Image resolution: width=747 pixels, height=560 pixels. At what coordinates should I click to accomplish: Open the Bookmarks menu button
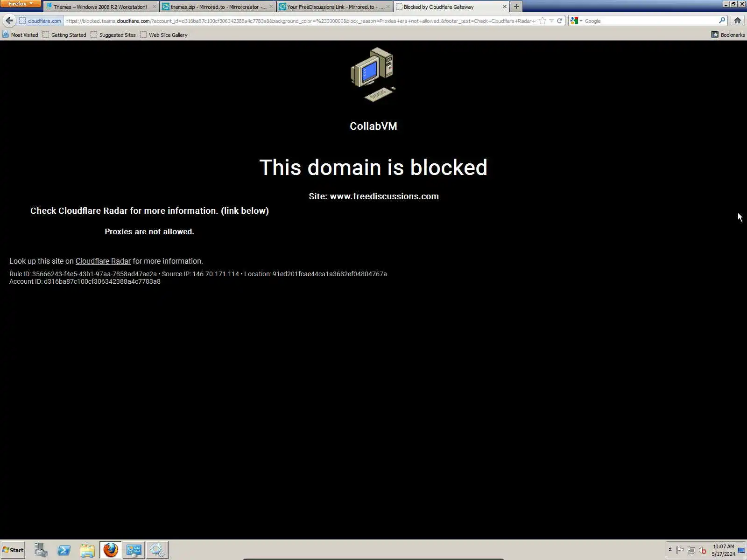coord(728,35)
